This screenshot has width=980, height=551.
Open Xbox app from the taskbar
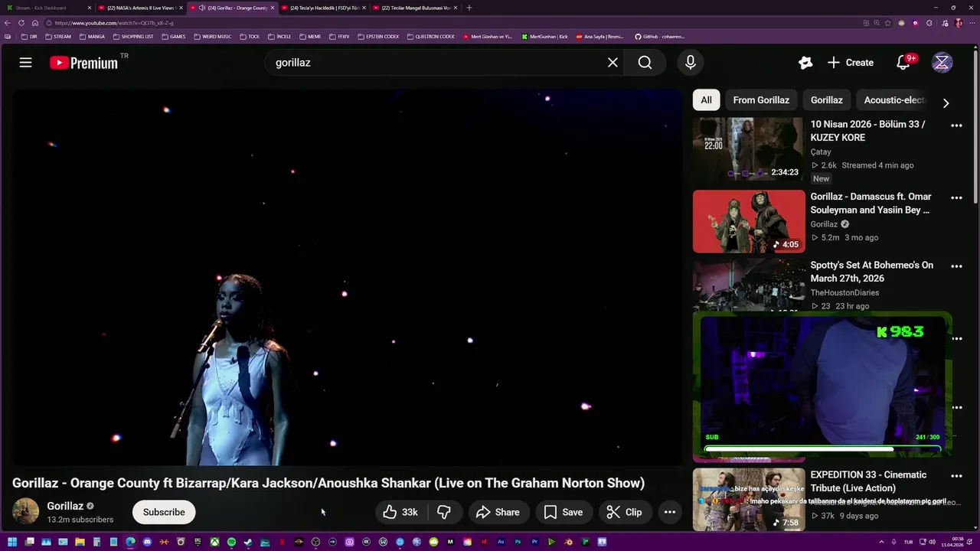[x=214, y=542]
